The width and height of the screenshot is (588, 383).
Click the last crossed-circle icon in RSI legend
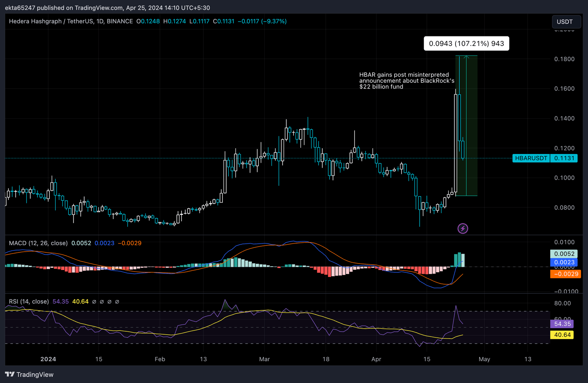point(118,302)
